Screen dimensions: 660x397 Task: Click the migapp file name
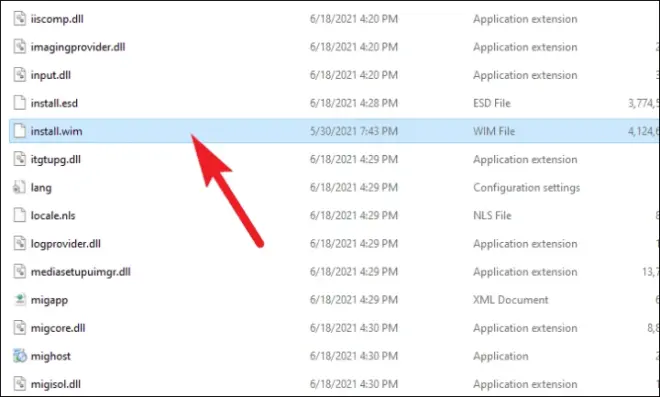coord(49,300)
